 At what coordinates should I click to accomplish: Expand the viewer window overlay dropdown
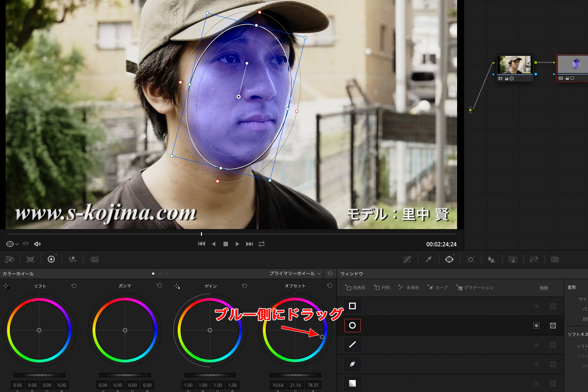(17, 244)
